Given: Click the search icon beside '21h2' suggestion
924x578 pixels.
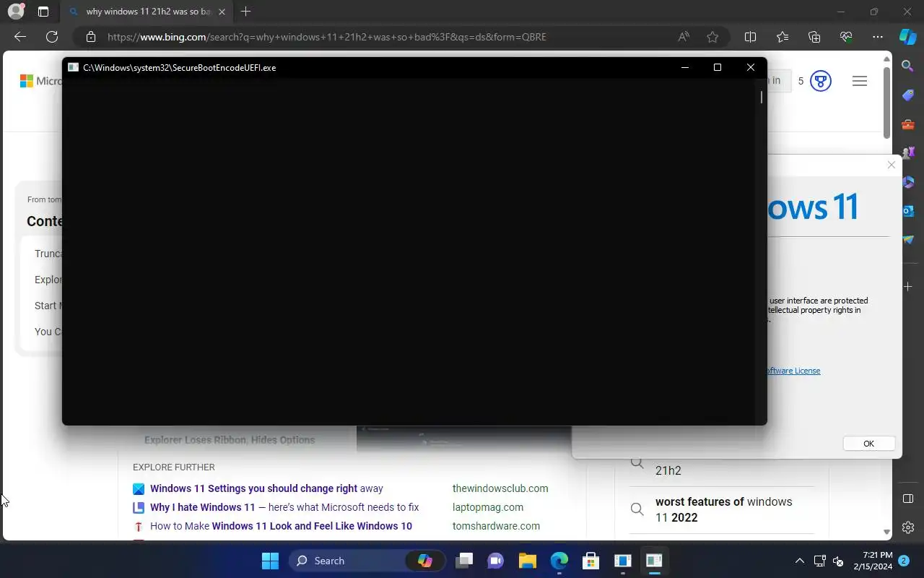Looking at the screenshot, I should click(x=637, y=462).
